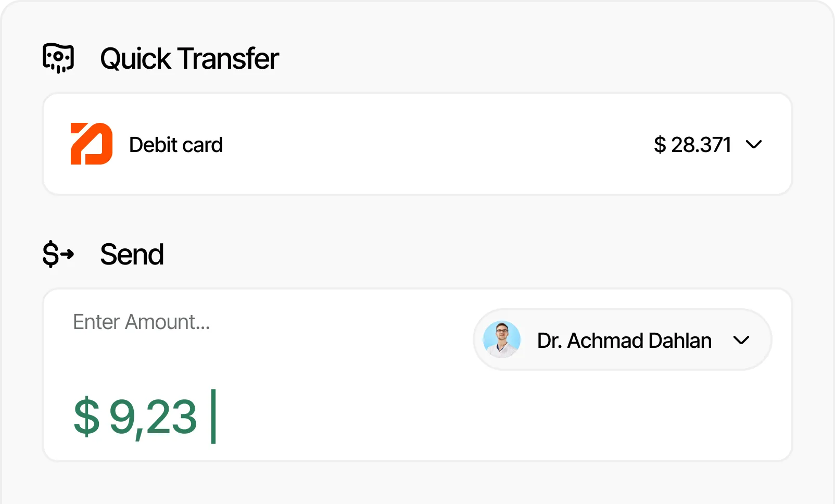
Task: Click Dr. Achmad Dahlan's avatar photo
Action: point(501,339)
